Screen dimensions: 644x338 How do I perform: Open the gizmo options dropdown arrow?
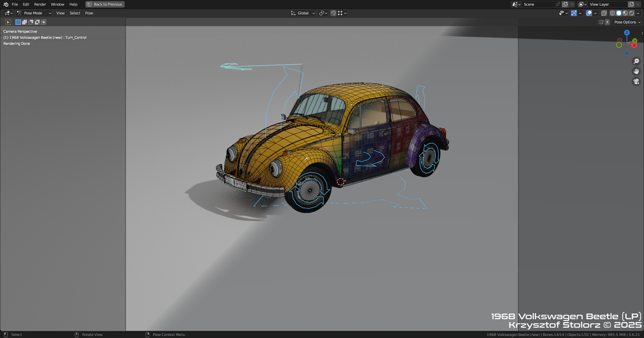pos(580,13)
